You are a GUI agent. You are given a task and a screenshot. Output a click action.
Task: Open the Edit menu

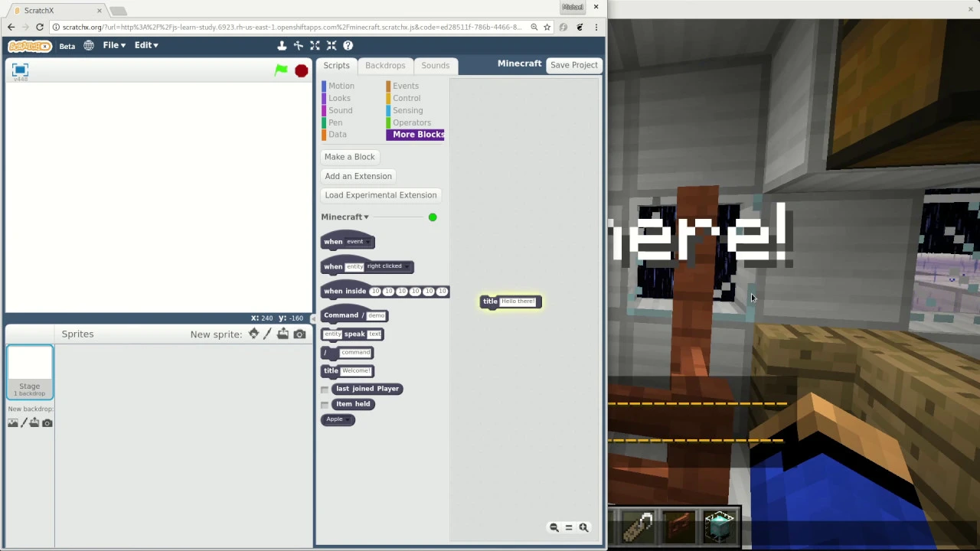[146, 45]
